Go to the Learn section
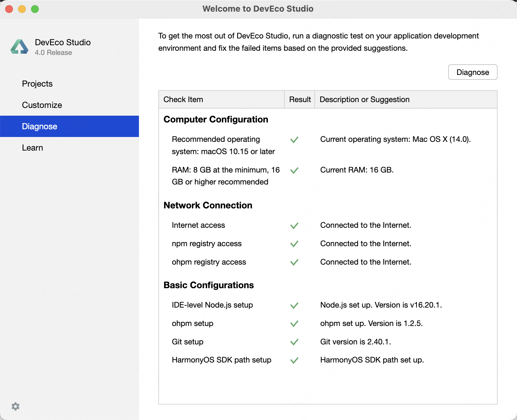 69,148
